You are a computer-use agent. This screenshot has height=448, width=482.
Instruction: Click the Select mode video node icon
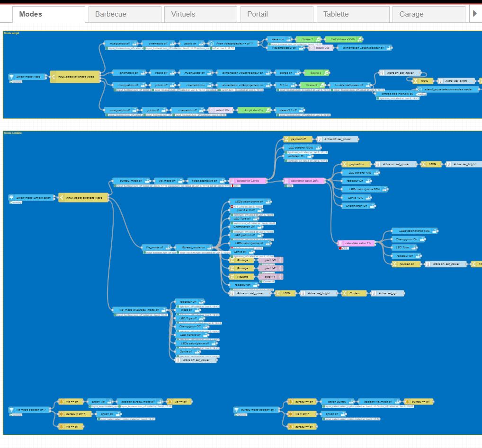pos(12,77)
